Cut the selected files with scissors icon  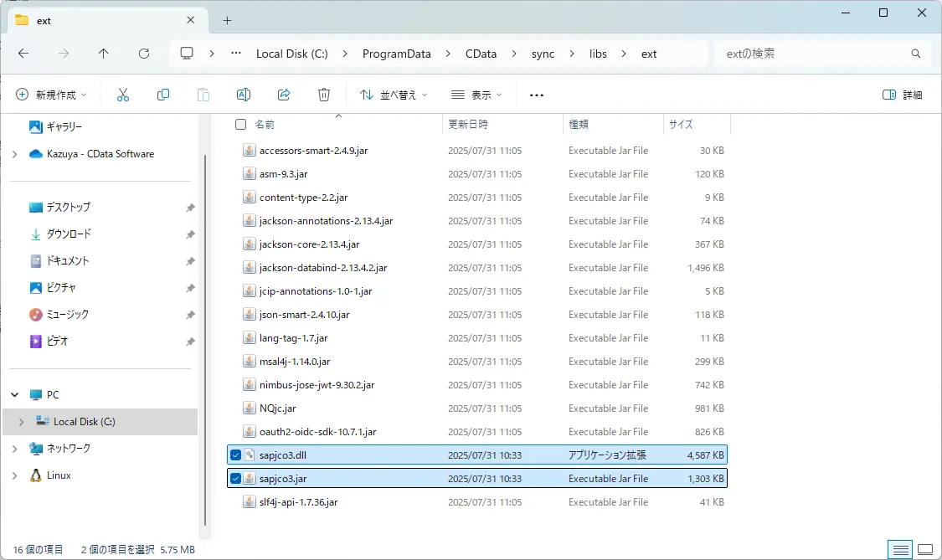[123, 95]
